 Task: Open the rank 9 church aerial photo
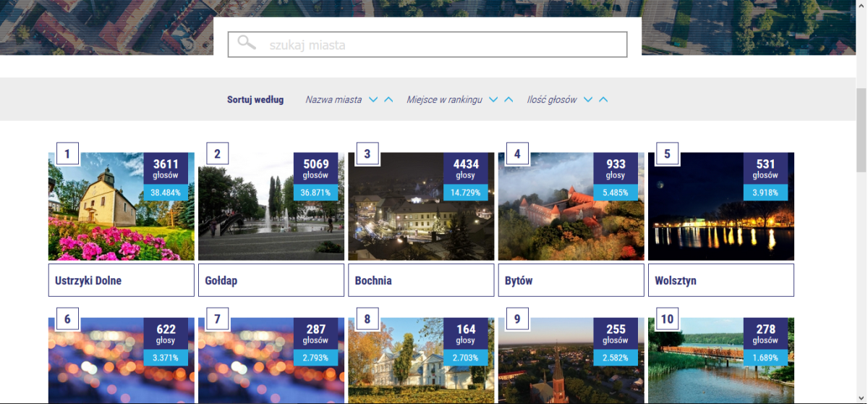(571, 361)
